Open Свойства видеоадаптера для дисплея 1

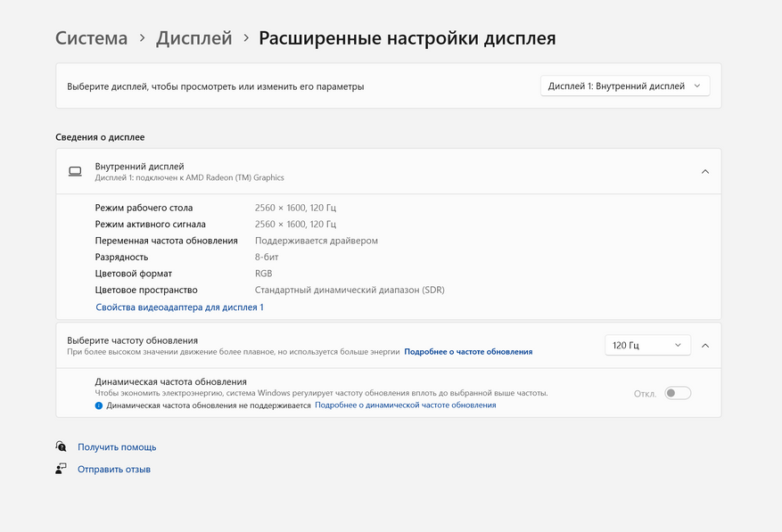[179, 307]
